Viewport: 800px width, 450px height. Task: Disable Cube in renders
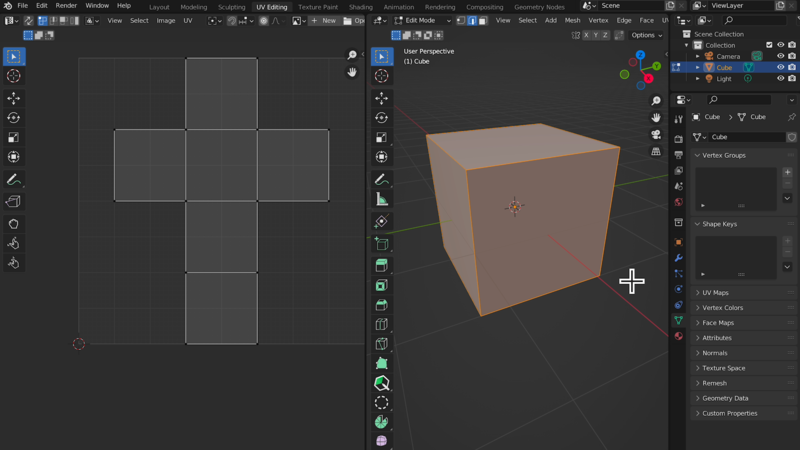(x=792, y=67)
